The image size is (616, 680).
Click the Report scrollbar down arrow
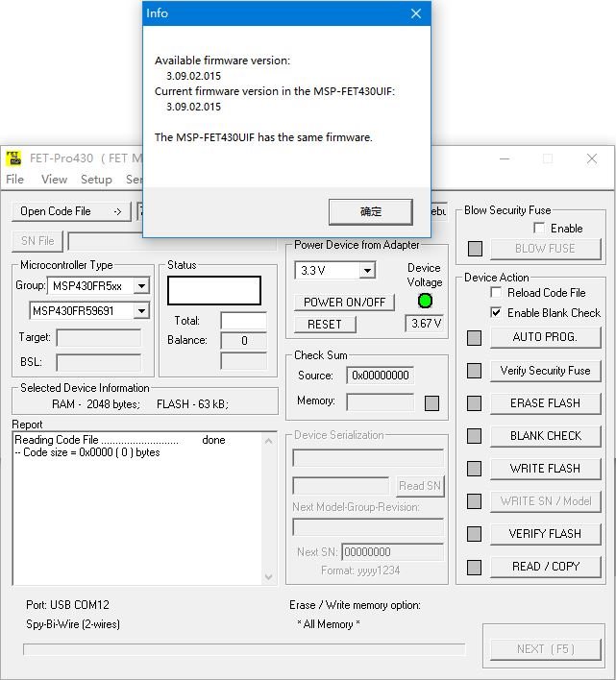[x=269, y=577]
